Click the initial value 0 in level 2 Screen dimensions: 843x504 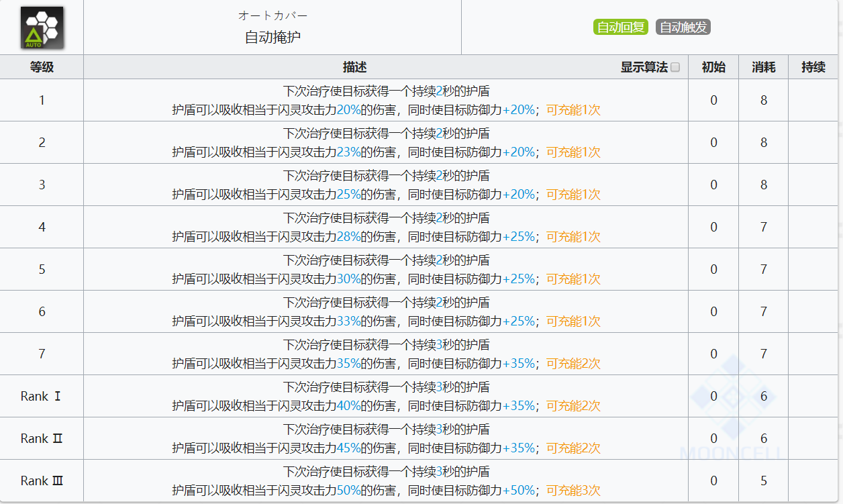(x=713, y=143)
